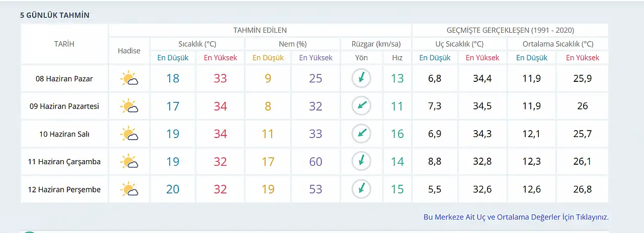644x233 pixels.
Task: Click the highest temperature 34 for 09 Haziran Pazartesi
Action: coord(220,106)
